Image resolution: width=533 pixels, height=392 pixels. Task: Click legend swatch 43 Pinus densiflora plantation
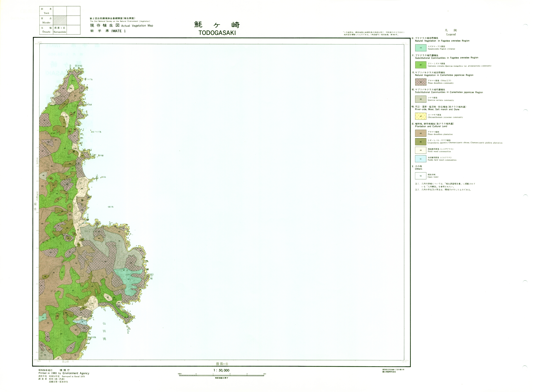point(421,133)
